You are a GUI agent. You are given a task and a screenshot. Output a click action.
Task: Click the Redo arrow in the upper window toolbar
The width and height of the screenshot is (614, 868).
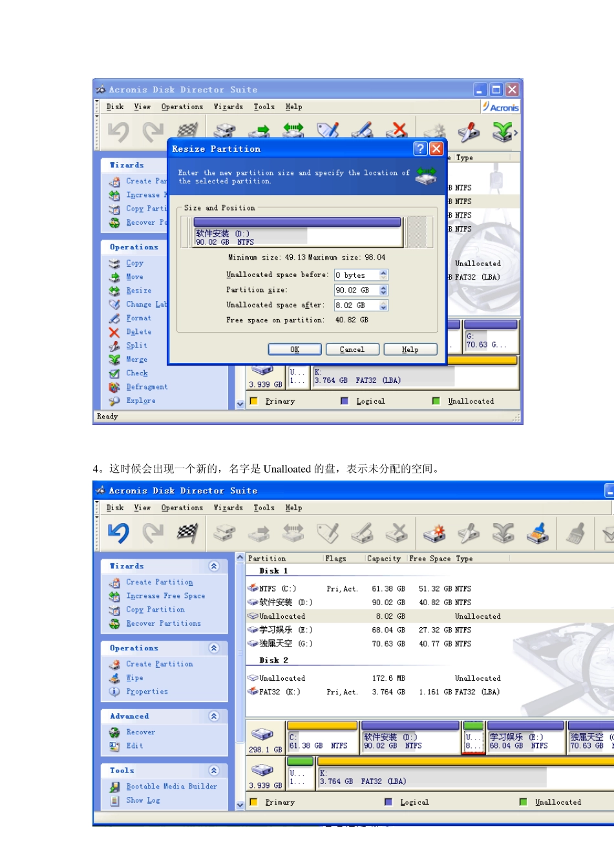[153, 132]
